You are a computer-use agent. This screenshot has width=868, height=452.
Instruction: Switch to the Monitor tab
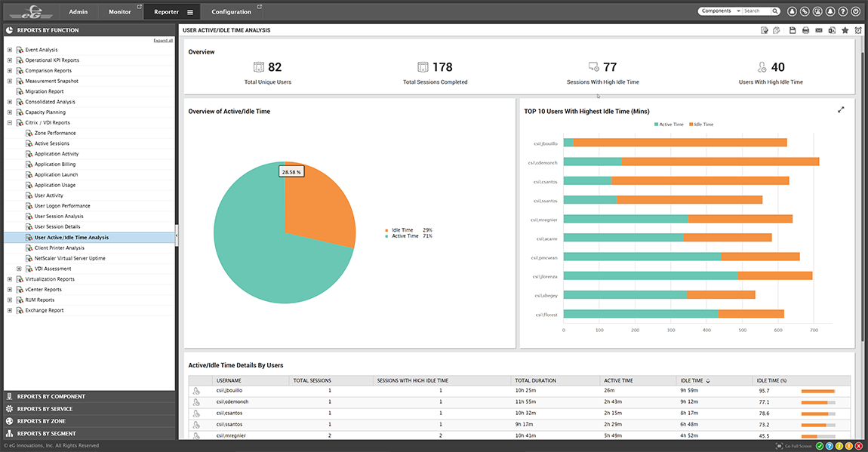tap(119, 11)
